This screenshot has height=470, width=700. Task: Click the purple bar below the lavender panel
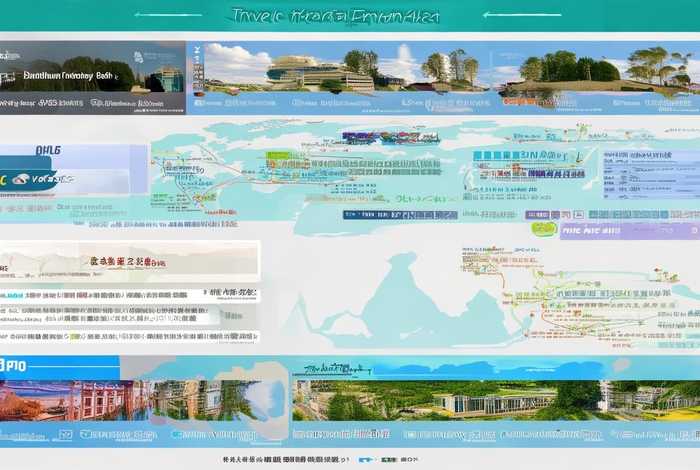coord(629,231)
